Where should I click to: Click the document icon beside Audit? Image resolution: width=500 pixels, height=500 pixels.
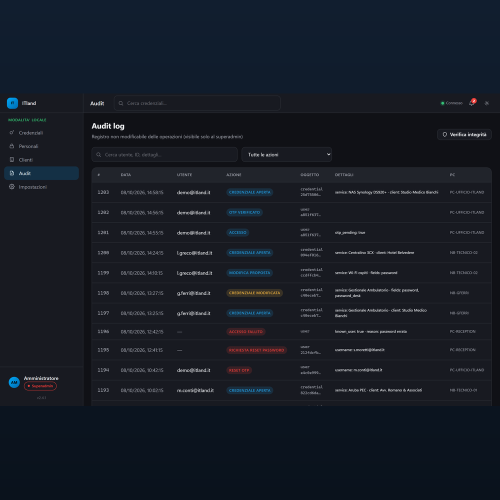click(x=12, y=173)
